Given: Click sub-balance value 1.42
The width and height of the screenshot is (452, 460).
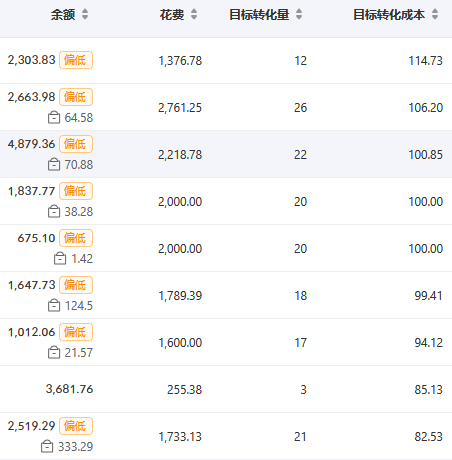Looking at the screenshot, I should pyautogui.click(x=82, y=259).
